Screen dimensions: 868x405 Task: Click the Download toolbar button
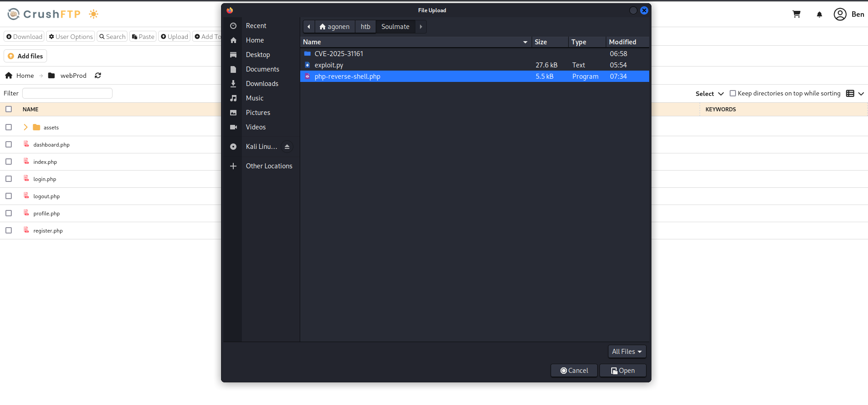pos(24,37)
